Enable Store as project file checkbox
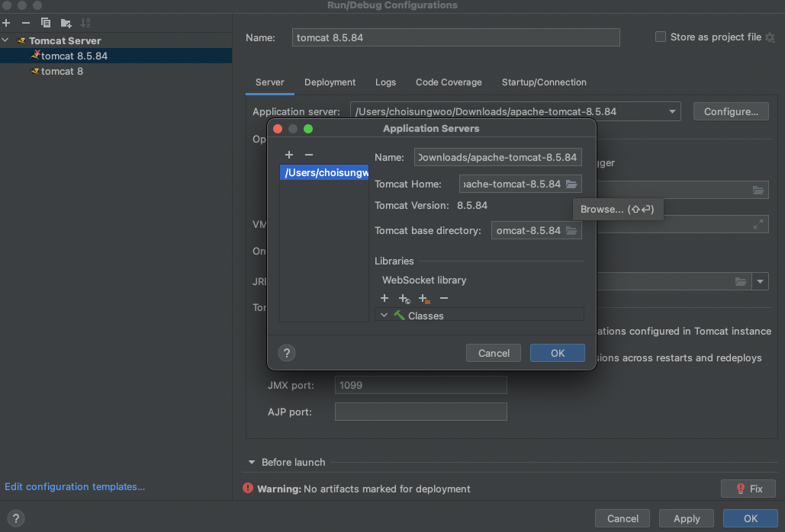This screenshot has height=532, width=785. click(x=661, y=37)
